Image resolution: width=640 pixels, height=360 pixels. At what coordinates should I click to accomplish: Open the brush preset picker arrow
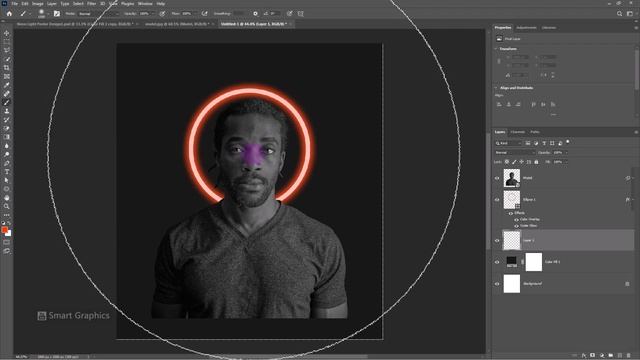click(x=48, y=13)
